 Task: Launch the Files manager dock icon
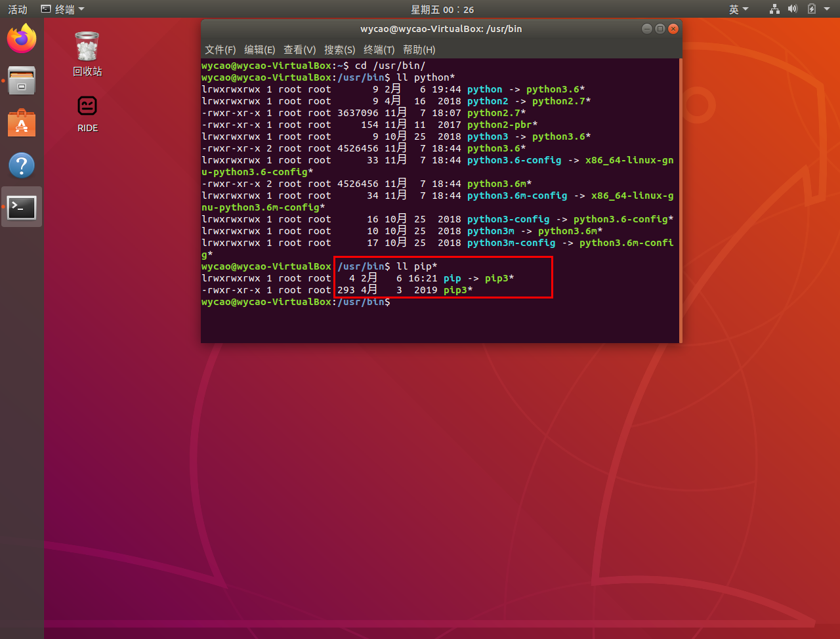[x=22, y=81]
